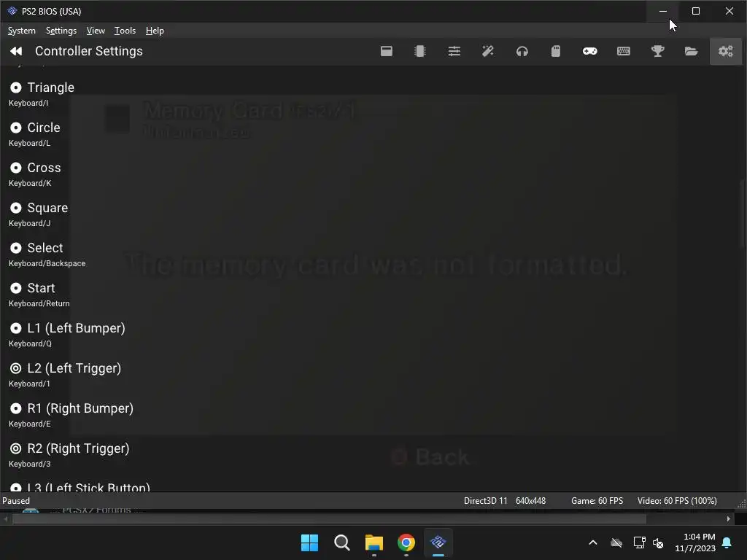Screen dimensions: 747x560
Task: Open Google Chrome from the taskbar
Action: pyautogui.click(x=406, y=542)
